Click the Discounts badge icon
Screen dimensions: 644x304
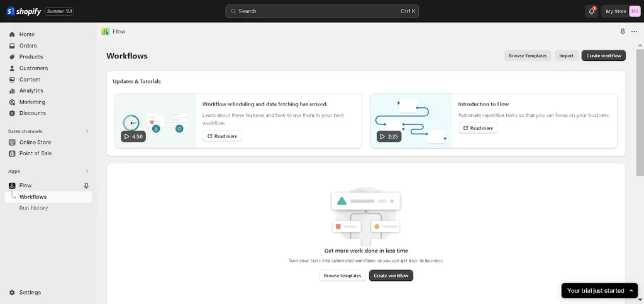click(12, 113)
